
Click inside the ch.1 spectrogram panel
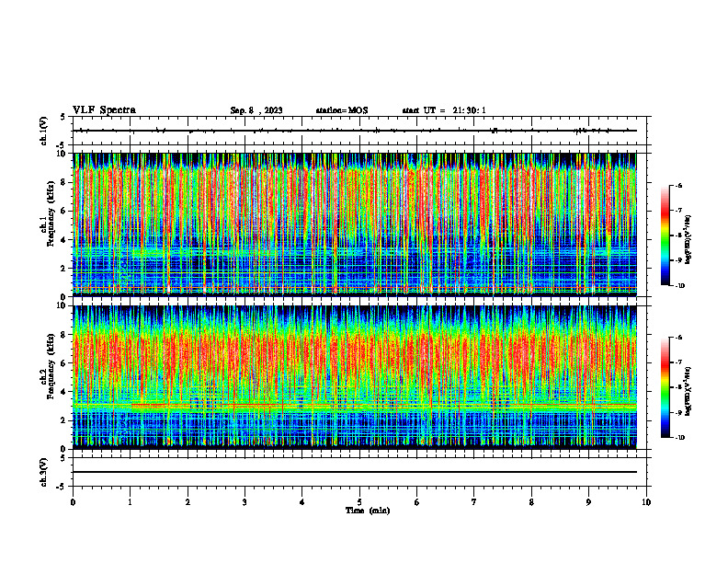(x=355, y=224)
